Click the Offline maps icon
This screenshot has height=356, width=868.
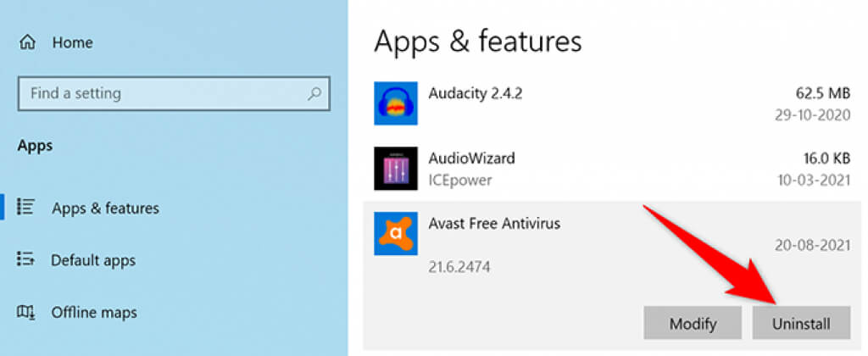[25, 312]
